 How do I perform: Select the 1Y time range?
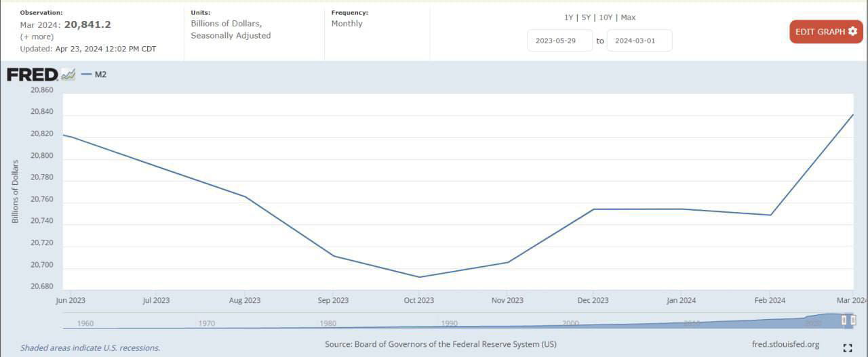coord(568,18)
